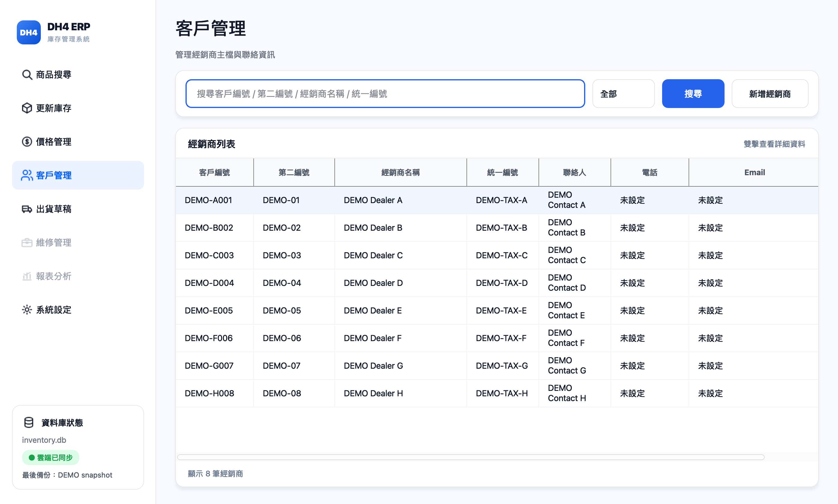Click the 第二編號 column header

294,172
